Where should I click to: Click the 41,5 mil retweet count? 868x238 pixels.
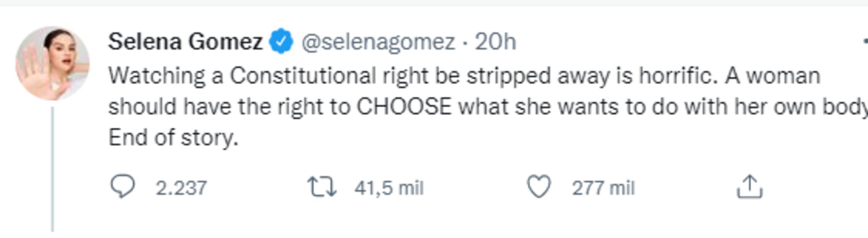tap(389, 188)
